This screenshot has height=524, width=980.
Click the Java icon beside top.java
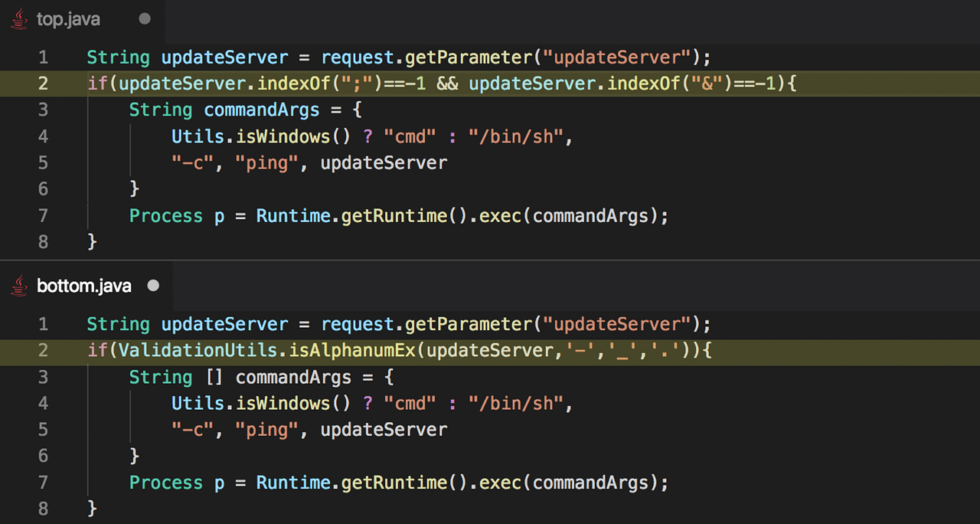[x=18, y=19]
